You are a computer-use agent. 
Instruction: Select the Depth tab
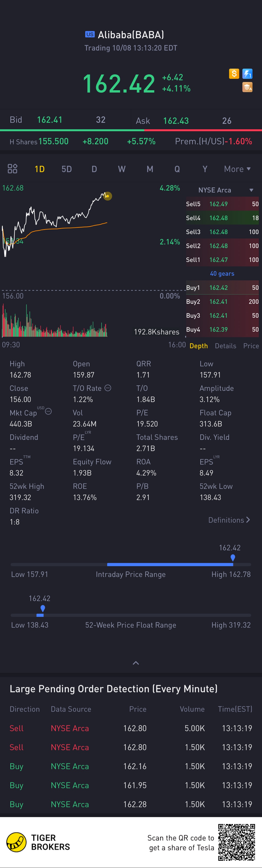198,346
